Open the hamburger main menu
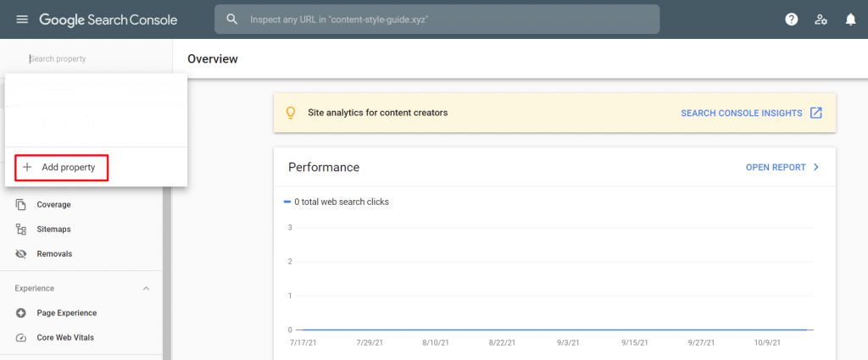Image resolution: width=868 pixels, height=360 pixels. click(22, 19)
